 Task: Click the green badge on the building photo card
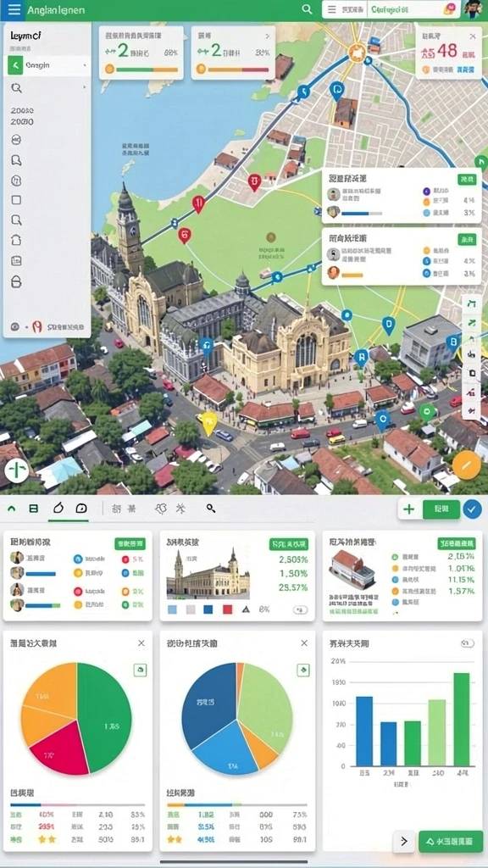[x=288, y=544]
